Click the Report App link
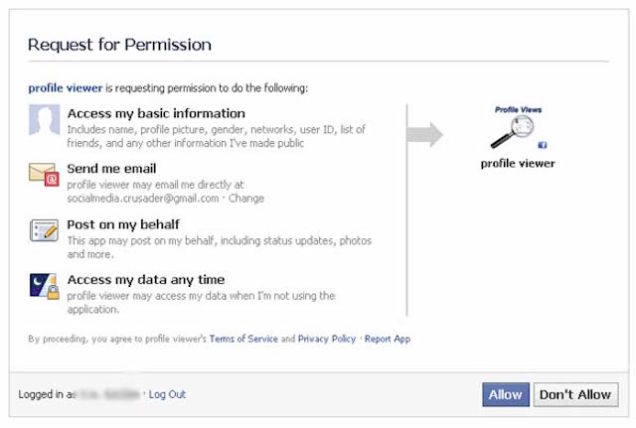The width and height of the screenshot is (636, 428). pyautogui.click(x=388, y=339)
